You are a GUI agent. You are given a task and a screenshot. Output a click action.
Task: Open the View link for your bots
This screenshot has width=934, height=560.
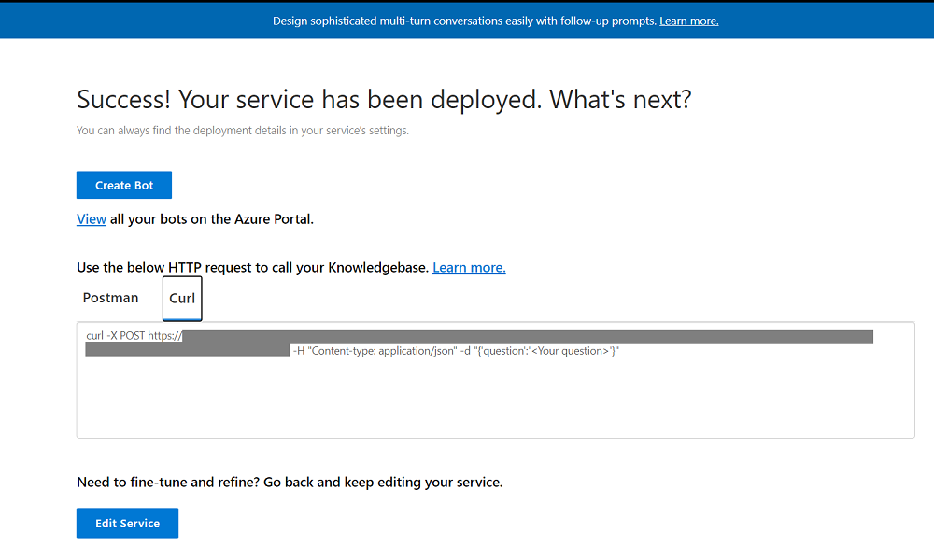click(91, 219)
